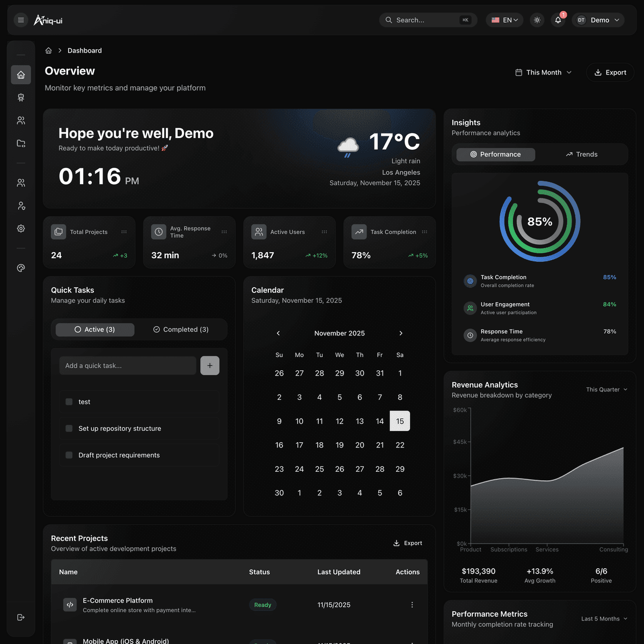644x644 pixels.
Task: Check the 'test' task checkbox
Action: click(x=69, y=402)
